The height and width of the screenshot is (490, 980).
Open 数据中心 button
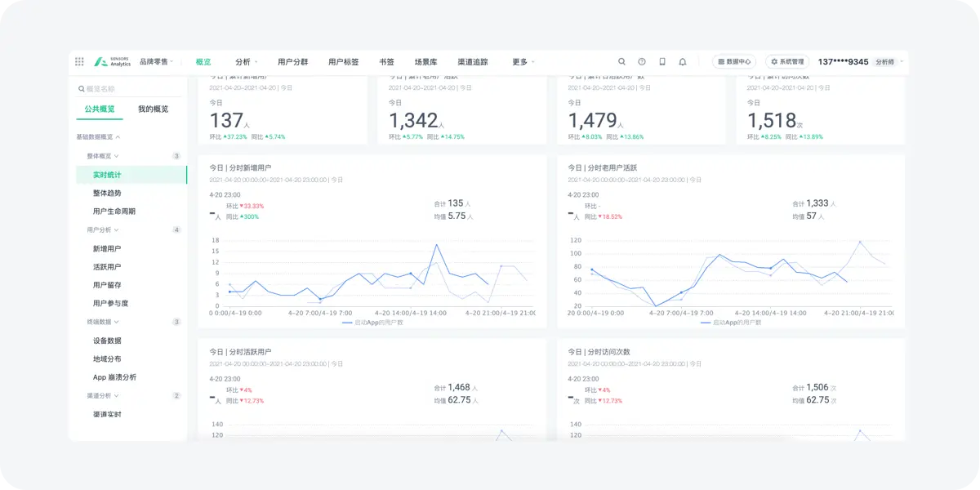(734, 61)
